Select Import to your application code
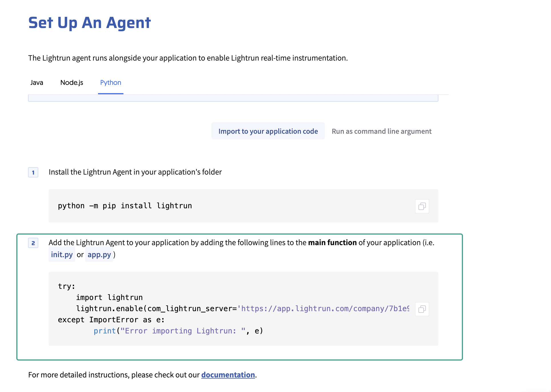Screen dimensions: 551x392 click(268, 131)
